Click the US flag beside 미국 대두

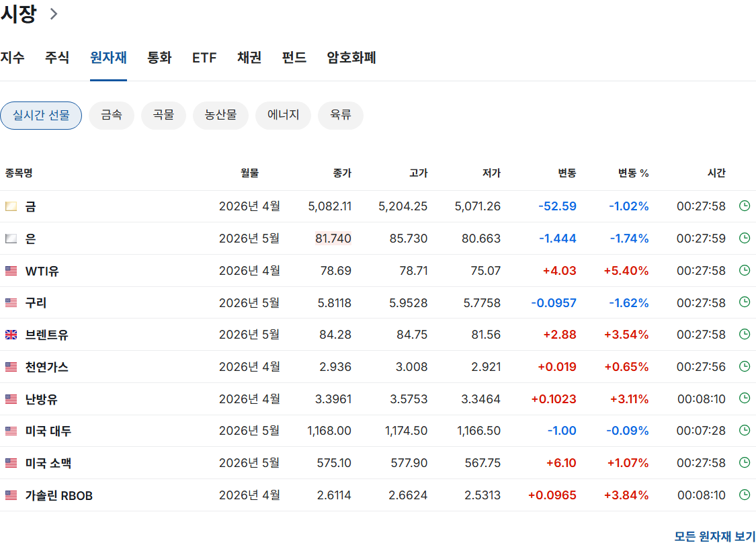click(x=11, y=431)
